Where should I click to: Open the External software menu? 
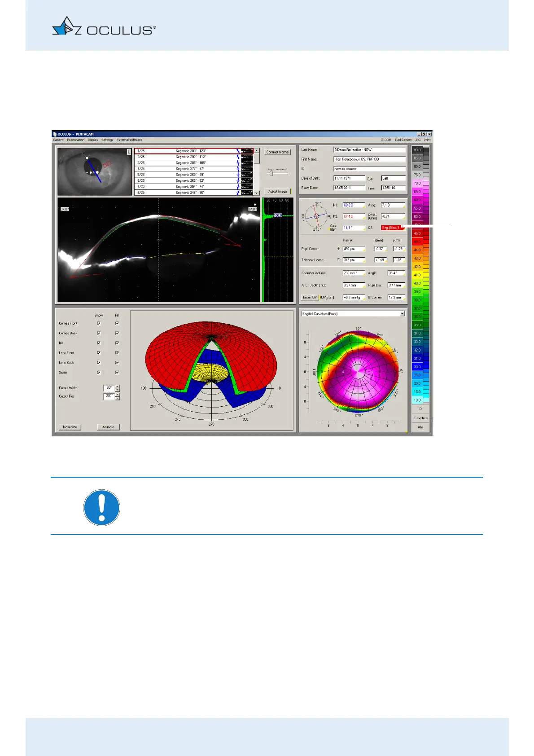point(129,140)
